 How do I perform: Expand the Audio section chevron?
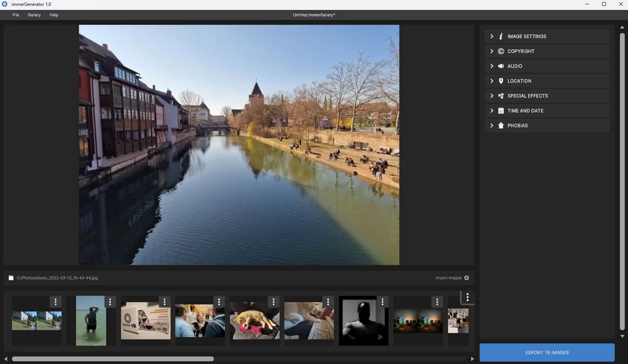click(x=491, y=66)
